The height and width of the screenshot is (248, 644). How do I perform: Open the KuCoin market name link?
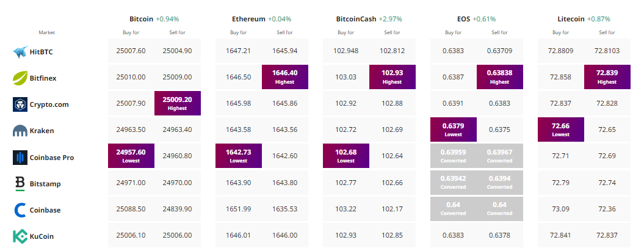[42, 236]
